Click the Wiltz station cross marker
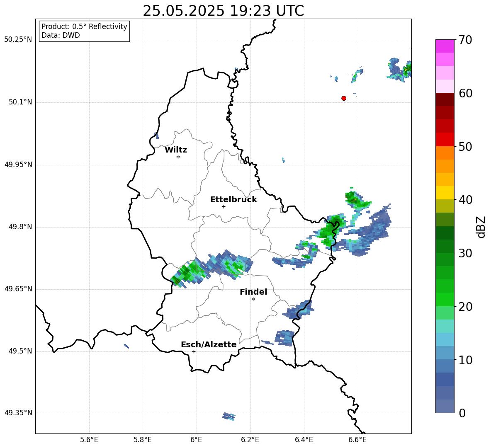 [178, 157]
